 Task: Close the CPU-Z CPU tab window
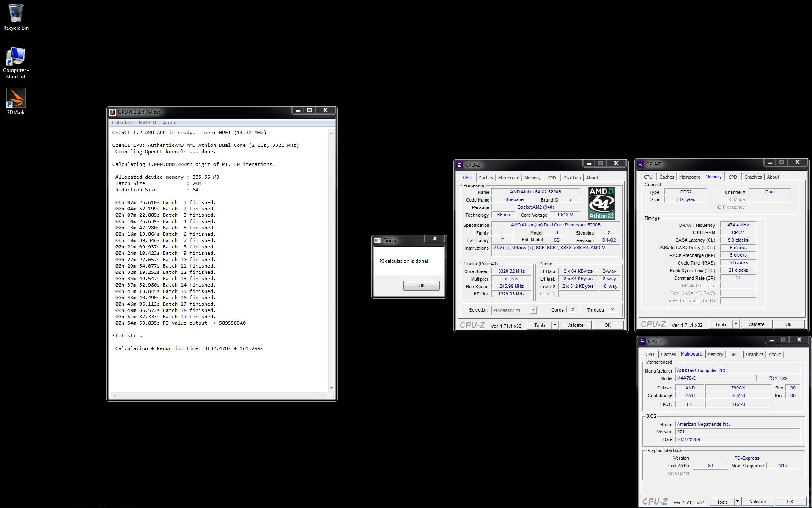616,163
